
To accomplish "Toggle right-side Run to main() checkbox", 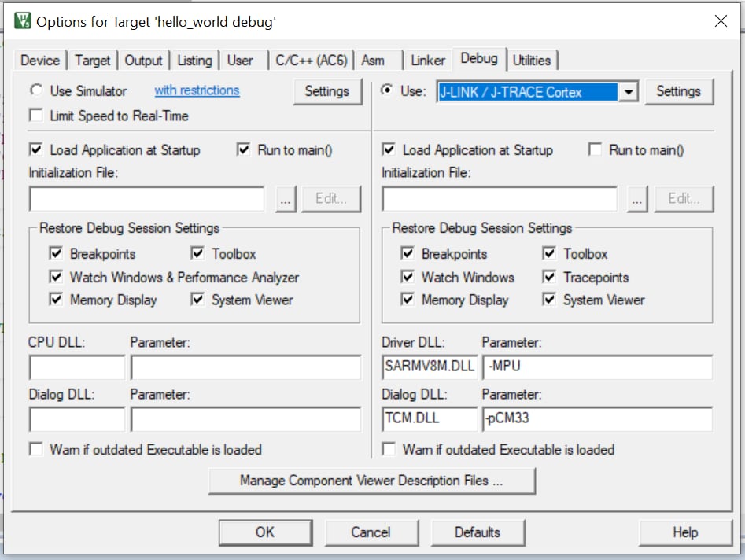I will (x=596, y=149).
